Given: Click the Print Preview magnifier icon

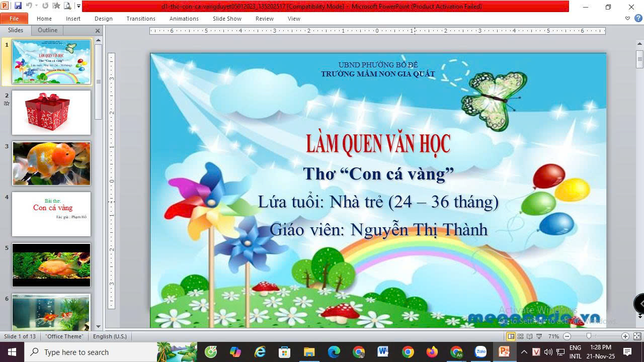Looking at the screenshot, I should (68, 6).
